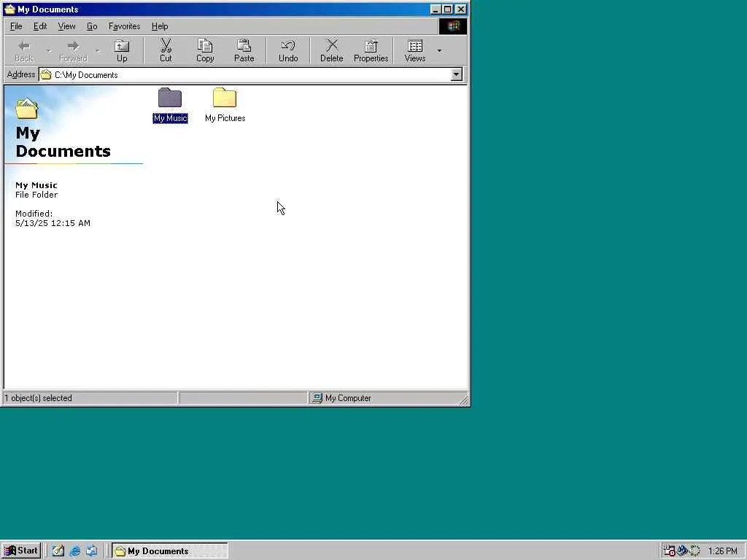The width and height of the screenshot is (747, 560).
Task: Click the Up toolbar button
Action: (122, 50)
